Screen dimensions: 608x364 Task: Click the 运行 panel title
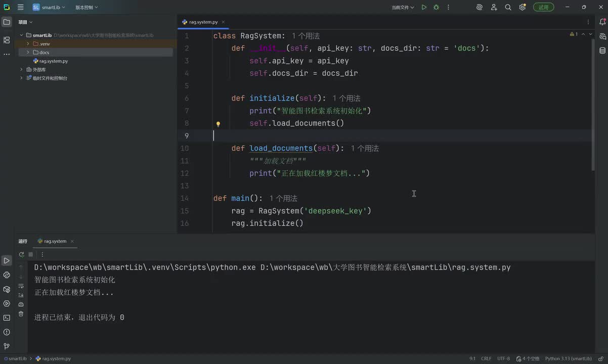click(x=23, y=241)
